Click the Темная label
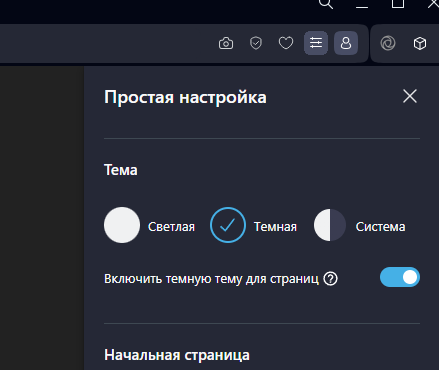The width and height of the screenshot is (439, 370). (275, 227)
